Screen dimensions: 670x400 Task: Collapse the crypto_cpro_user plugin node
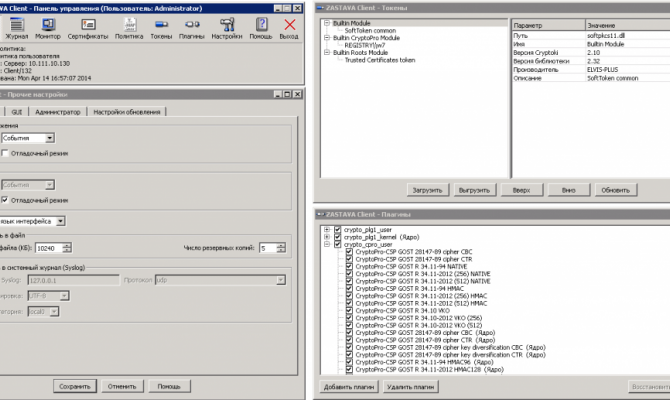tap(327, 244)
